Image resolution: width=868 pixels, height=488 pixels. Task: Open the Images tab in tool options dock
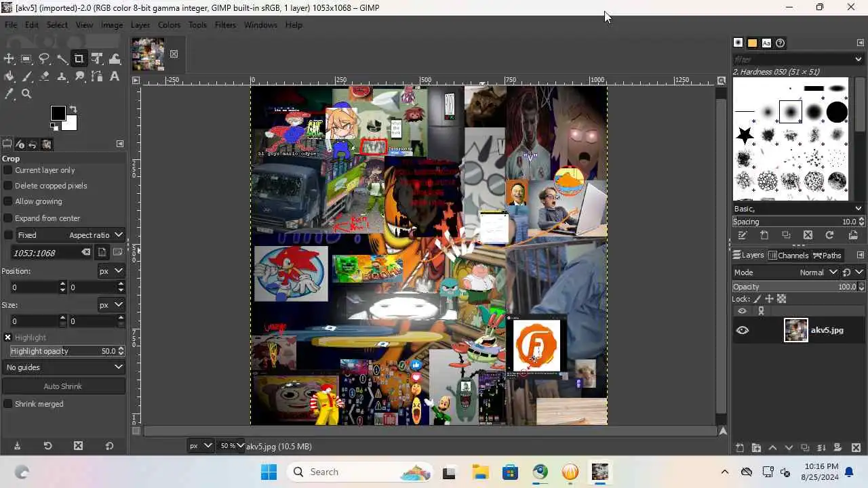click(x=47, y=144)
